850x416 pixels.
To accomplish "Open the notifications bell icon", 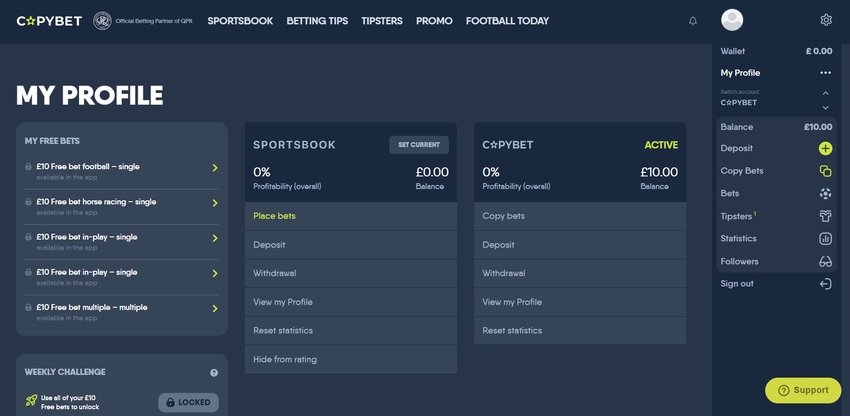I will coord(693,21).
